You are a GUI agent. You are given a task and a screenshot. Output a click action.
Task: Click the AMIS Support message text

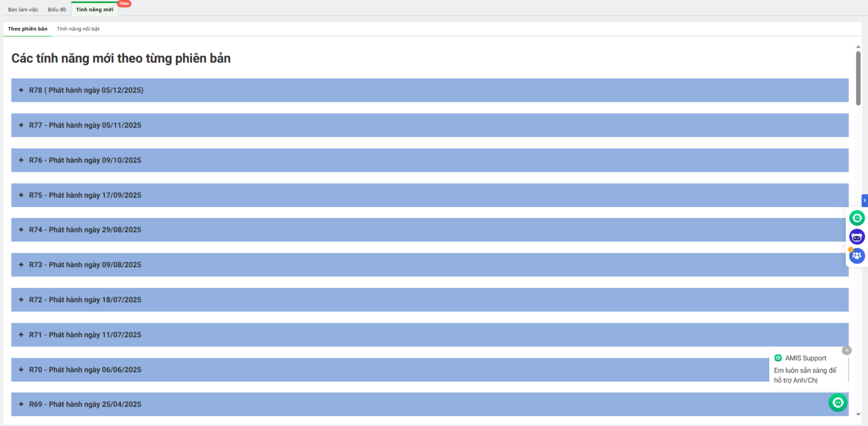(805, 375)
